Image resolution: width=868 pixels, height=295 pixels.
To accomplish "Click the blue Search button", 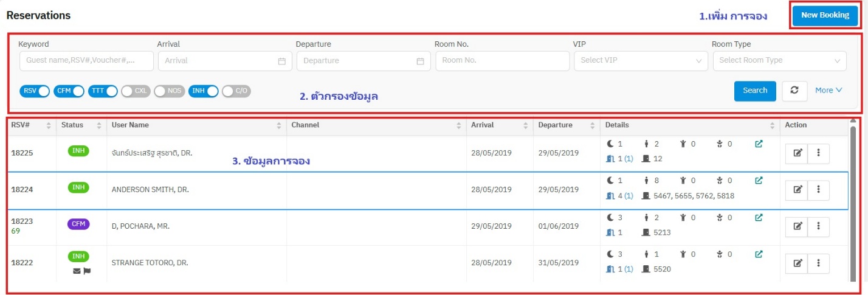I will (x=755, y=90).
